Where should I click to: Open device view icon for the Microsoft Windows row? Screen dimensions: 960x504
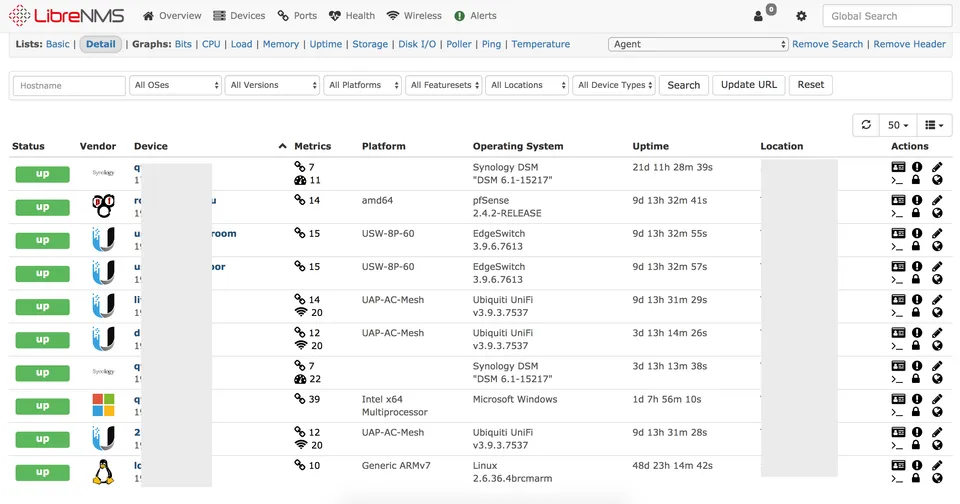point(898,398)
